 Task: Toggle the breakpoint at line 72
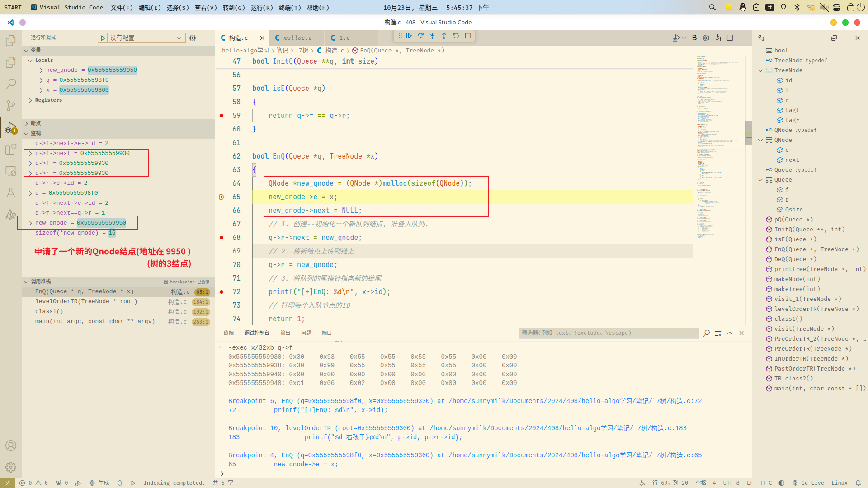point(222,292)
